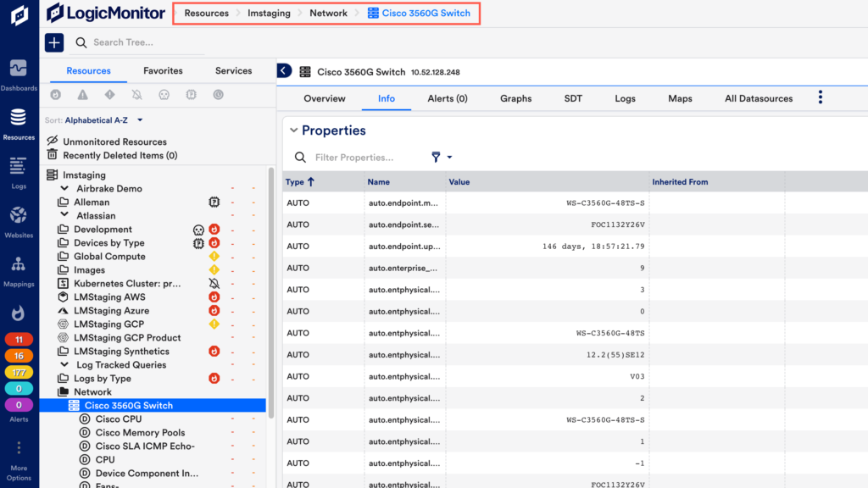Click the 12.2(55)SE12 value cell
Screen dimensions: 868x488
(x=615, y=355)
